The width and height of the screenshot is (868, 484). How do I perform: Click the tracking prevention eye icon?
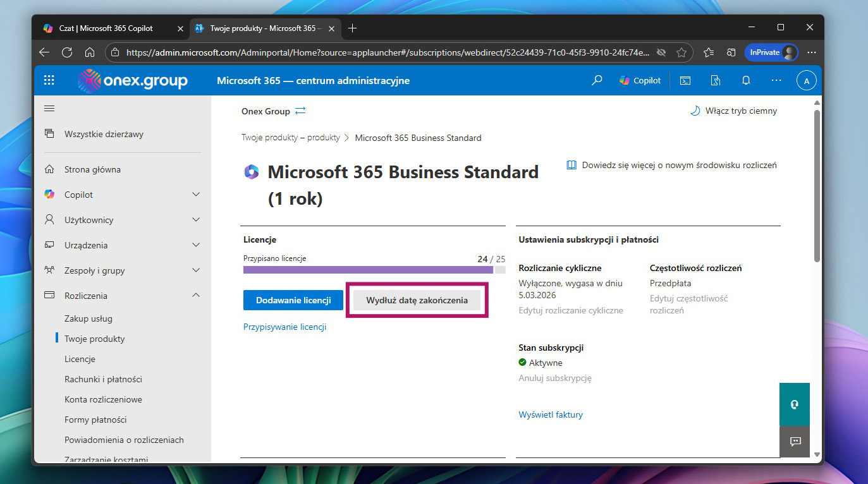[662, 52]
